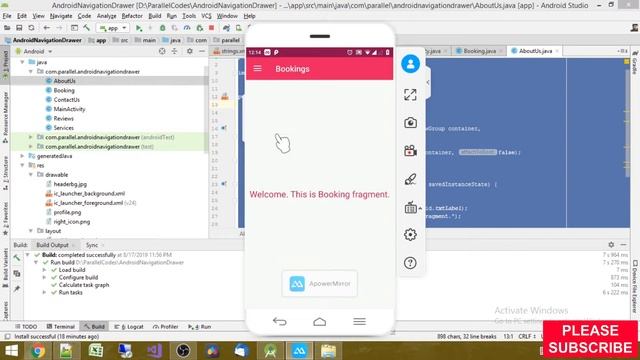Switch to AboutUs.java editor tab

pos(535,51)
